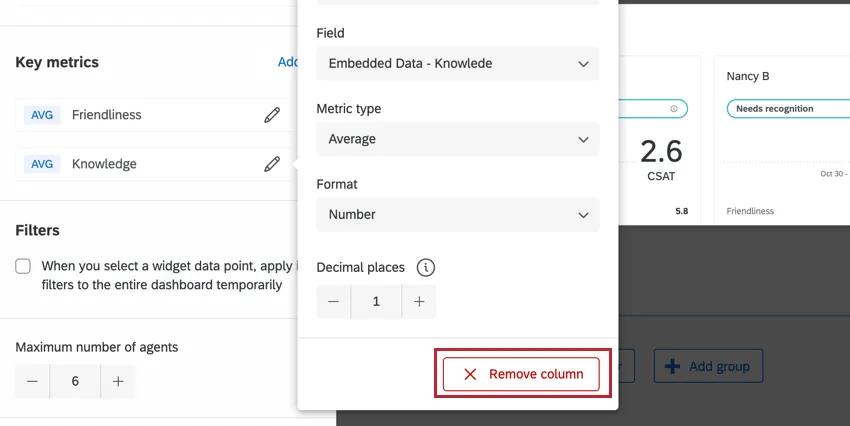Open the Field dropdown
Image resolution: width=850 pixels, height=426 pixels.
tap(457, 64)
